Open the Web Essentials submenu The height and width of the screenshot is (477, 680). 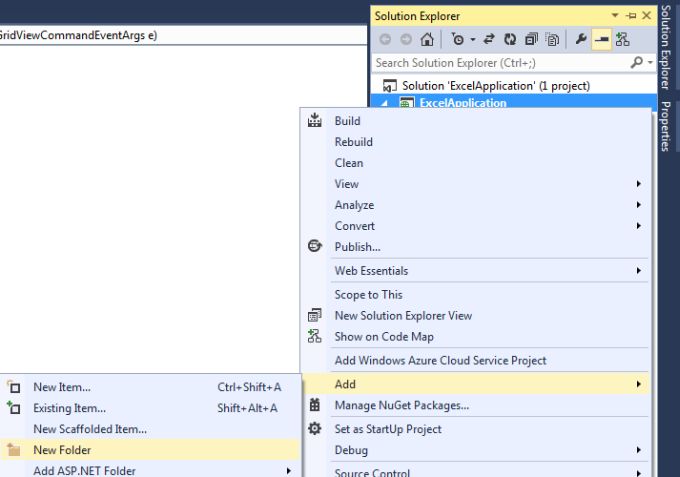click(x=476, y=271)
